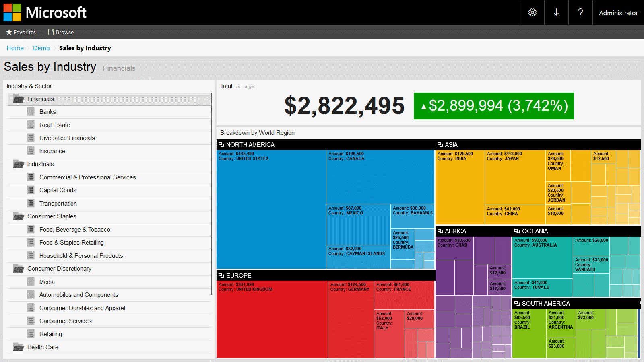644x362 pixels.
Task: Click the Financials folder icon
Action: click(x=19, y=99)
